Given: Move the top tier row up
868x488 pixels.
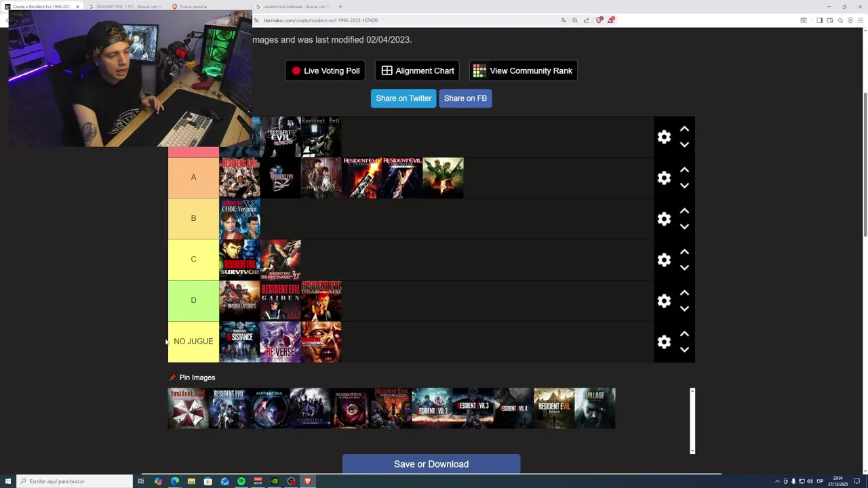Looking at the screenshot, I should (684, 129).
